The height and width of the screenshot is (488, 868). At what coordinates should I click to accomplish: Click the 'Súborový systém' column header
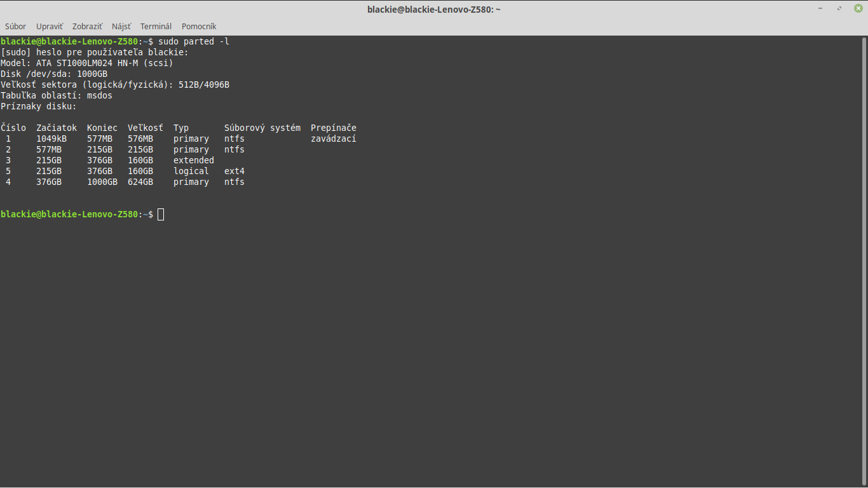[262, 128]
